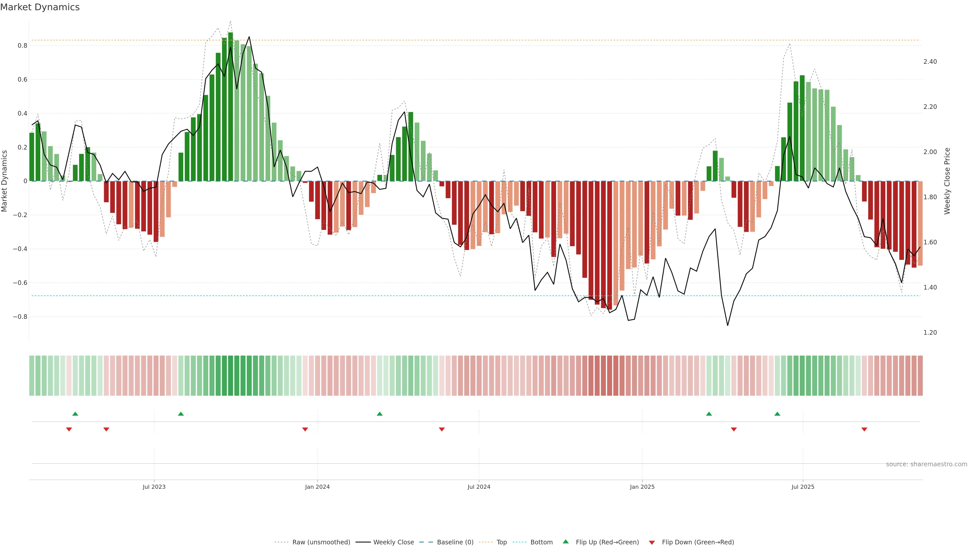Click the Jan 2025 axis label
The width and height of the screenshot is (980, 551).
(x=642, y=487)
